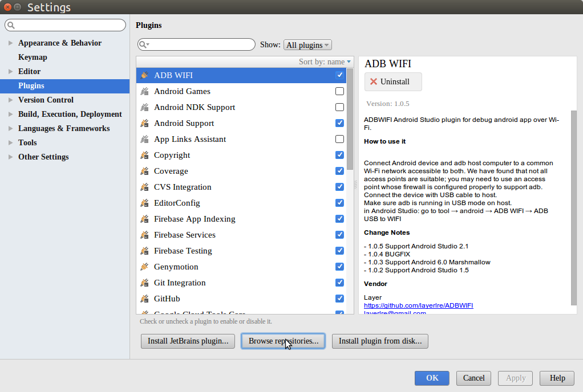Screen dimensions: 583x392
Task: Uncheck the GitHub plugin checkbox
Action: coord(339,299)
